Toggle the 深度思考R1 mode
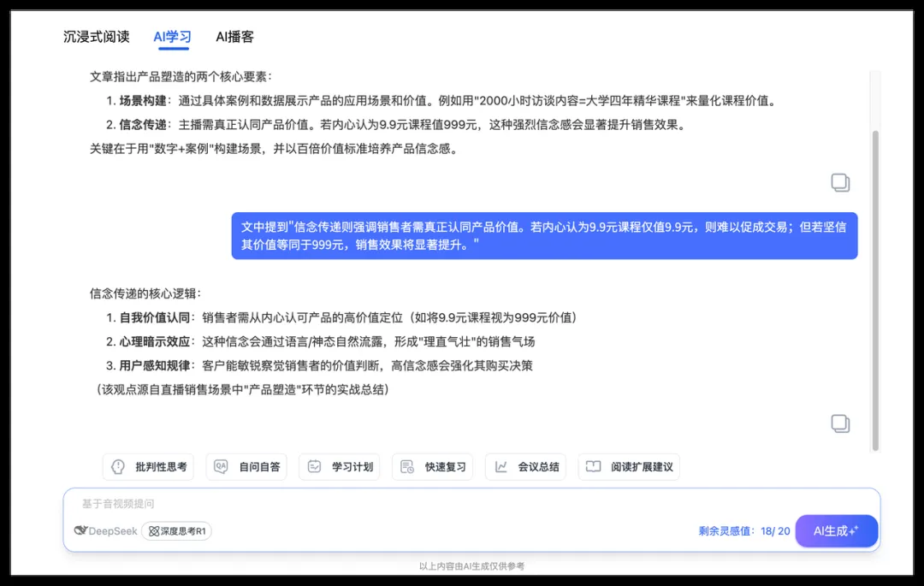Image resolution: width=924 pixels, height=586 pixels. [x=177, y=531]
